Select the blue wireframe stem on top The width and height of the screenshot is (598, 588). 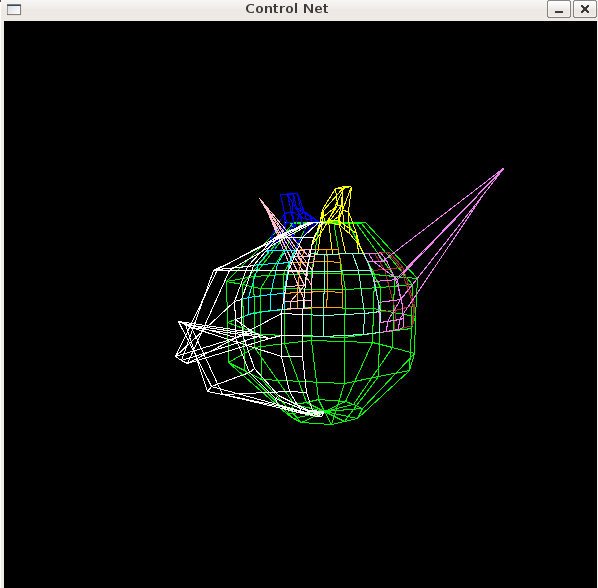coord(293,208)
